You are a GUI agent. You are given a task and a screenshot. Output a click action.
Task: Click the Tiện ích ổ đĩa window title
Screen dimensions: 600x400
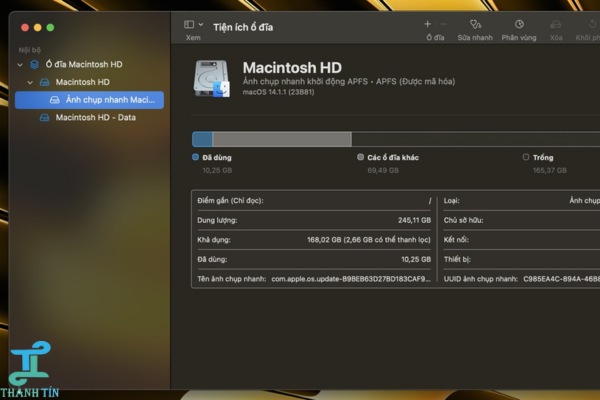243,27
